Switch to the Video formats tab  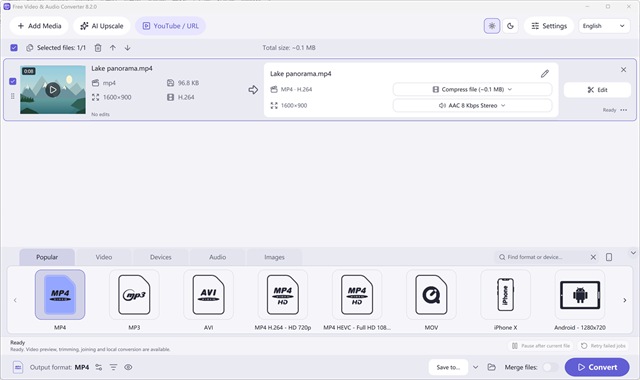click(104, 257)
